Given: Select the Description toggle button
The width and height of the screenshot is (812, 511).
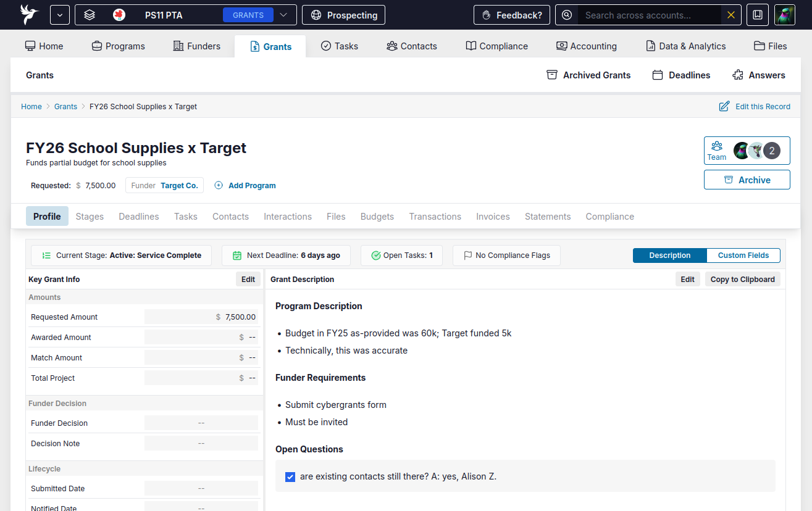Looking at the screenshot, I should [x=669, y=255].
